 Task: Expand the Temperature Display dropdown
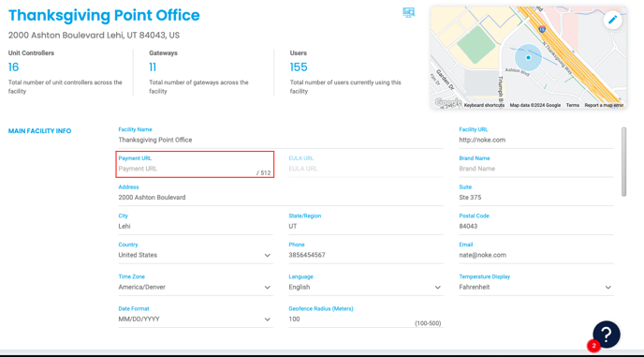(536, 287)
